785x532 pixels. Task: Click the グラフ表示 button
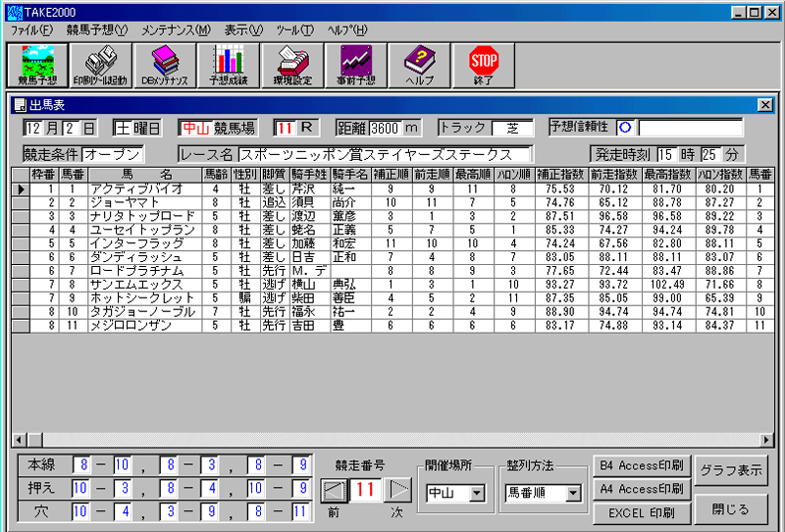731,470
